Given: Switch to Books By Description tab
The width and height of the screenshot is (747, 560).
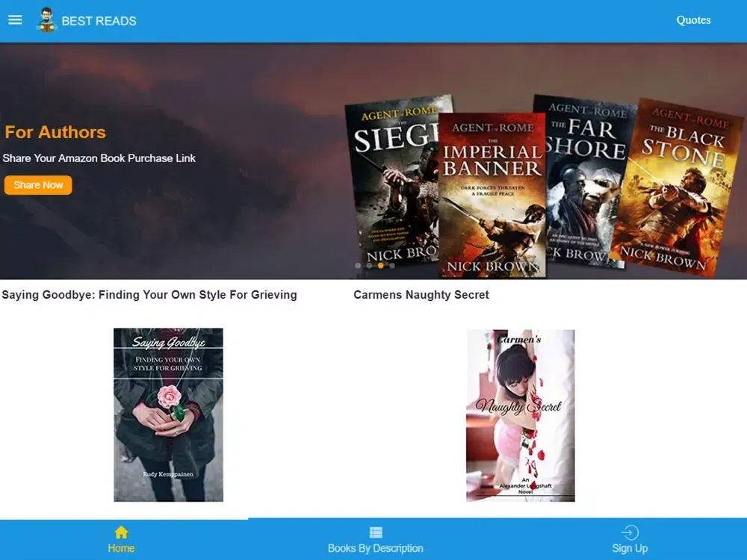Looking at the screenshot, I should click(376, 548).
